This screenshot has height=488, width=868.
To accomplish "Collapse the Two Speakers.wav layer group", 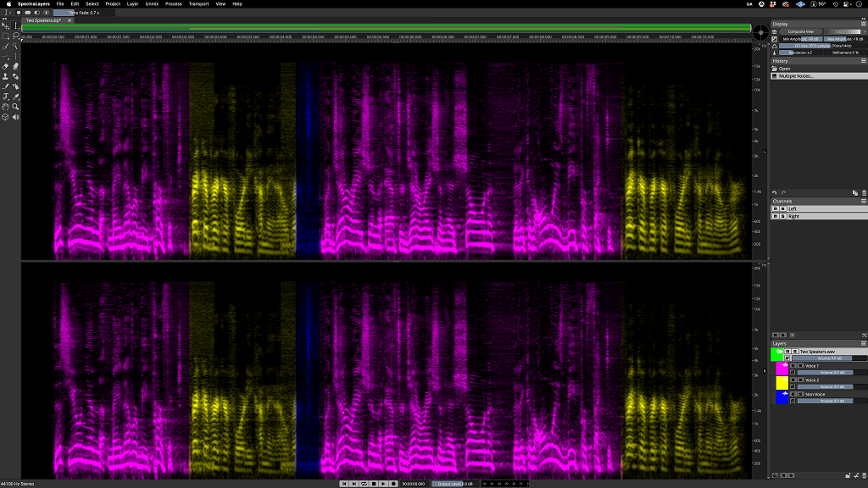I will [779, 352].
